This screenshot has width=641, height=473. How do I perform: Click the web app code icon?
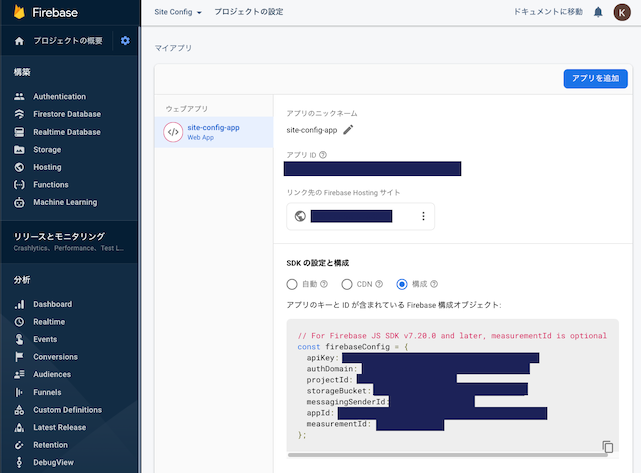coord(173,132)
